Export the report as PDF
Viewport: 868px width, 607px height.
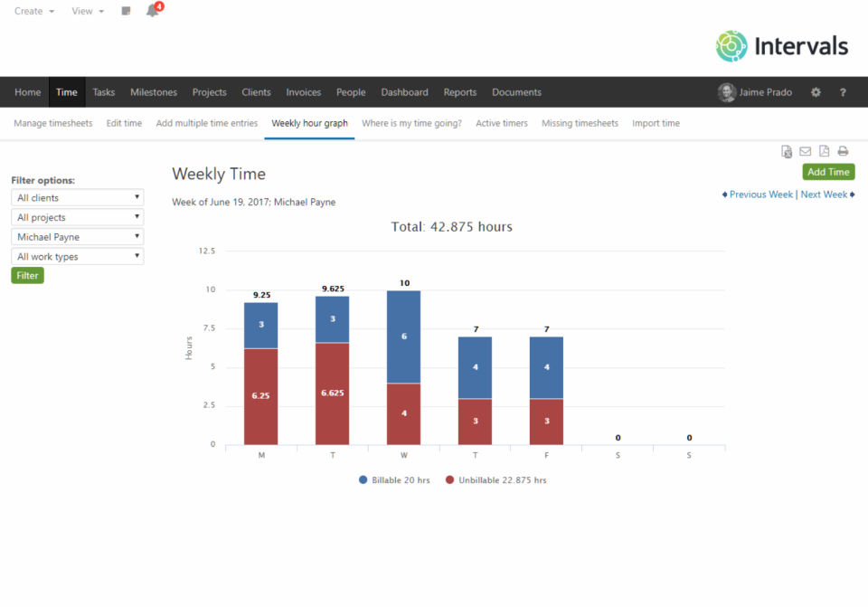(824, 152)
